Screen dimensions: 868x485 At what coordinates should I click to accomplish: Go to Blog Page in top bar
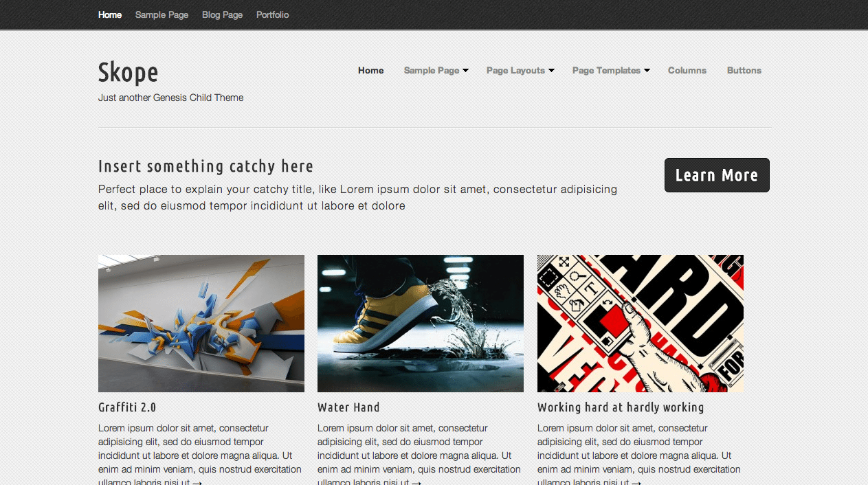click(222, 14)
